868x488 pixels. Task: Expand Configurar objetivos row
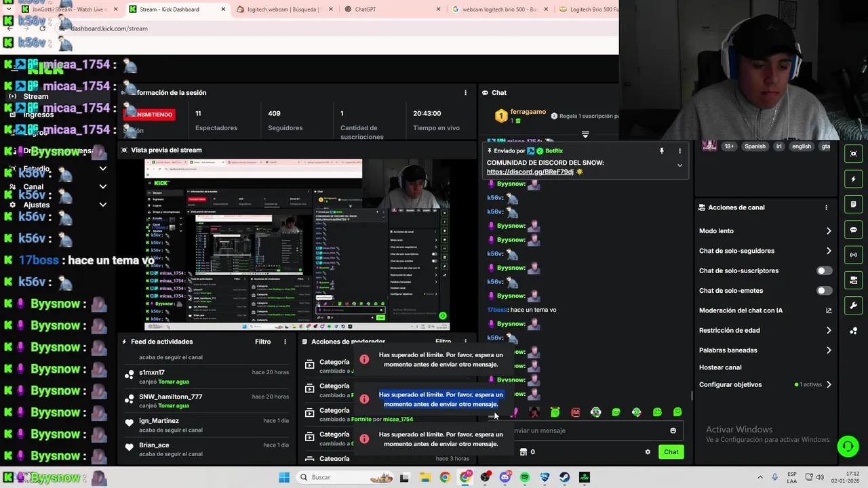click(x=829, y=384)
